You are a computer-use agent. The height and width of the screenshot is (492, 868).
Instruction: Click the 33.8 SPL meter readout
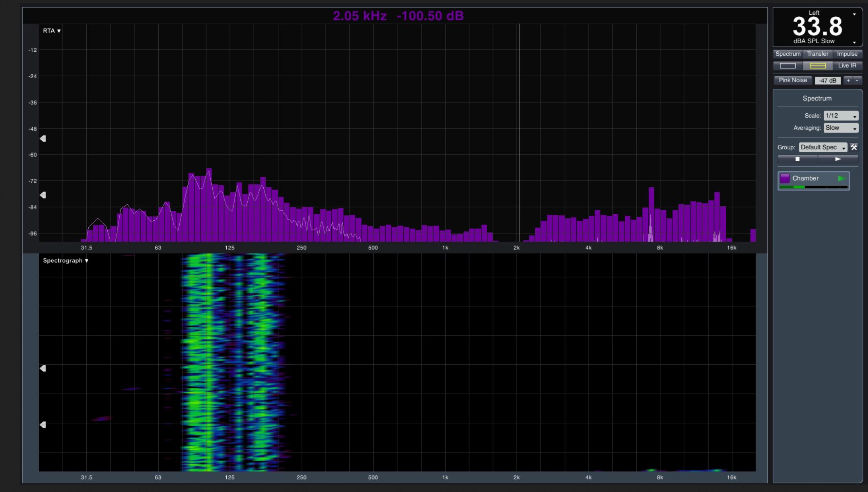(x=817, y=26)
